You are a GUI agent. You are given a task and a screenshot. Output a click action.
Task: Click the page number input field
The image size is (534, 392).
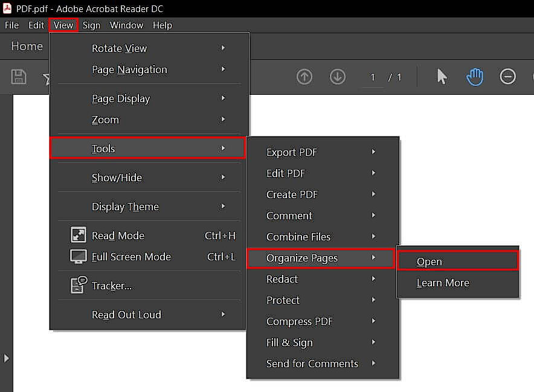(372, 77)
